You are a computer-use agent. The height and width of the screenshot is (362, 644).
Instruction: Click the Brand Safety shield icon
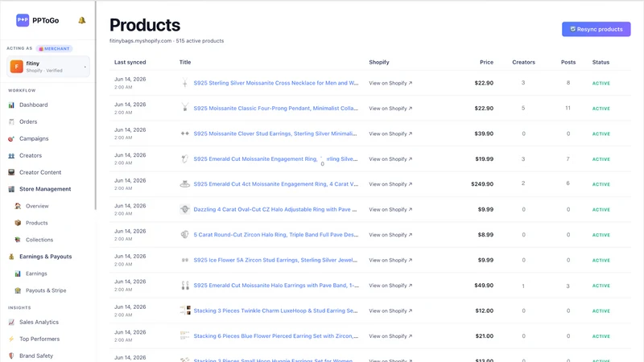11,356
